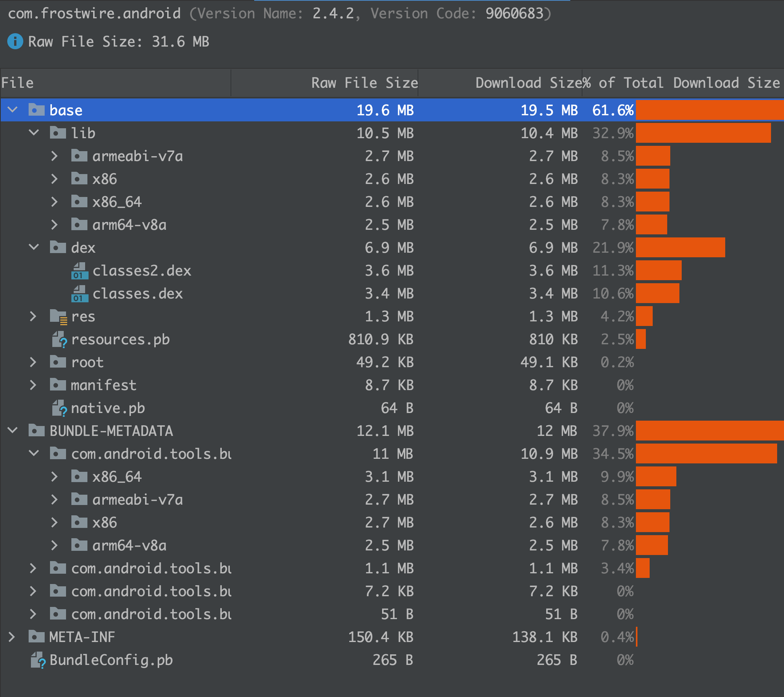The height and width of the screenshot is (697, 784).
Task: Sort by % of Total Download Size header
Action: (x=683, y=83)
